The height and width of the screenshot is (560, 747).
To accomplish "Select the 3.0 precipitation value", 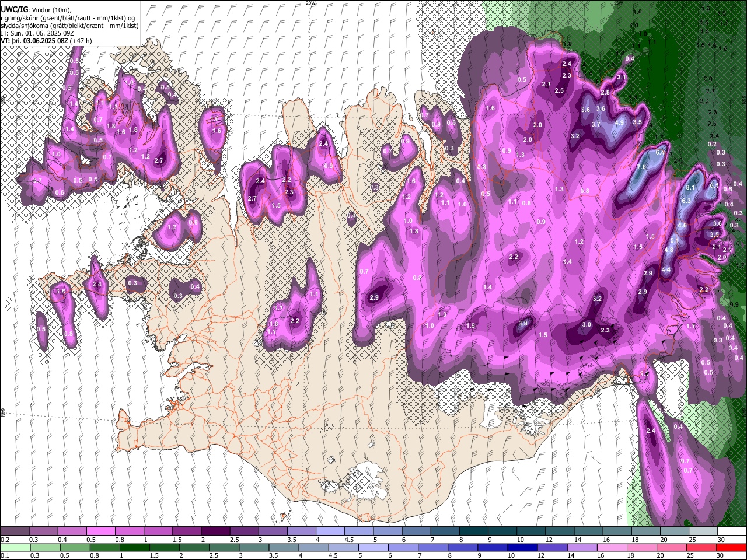I will [587, 325].
